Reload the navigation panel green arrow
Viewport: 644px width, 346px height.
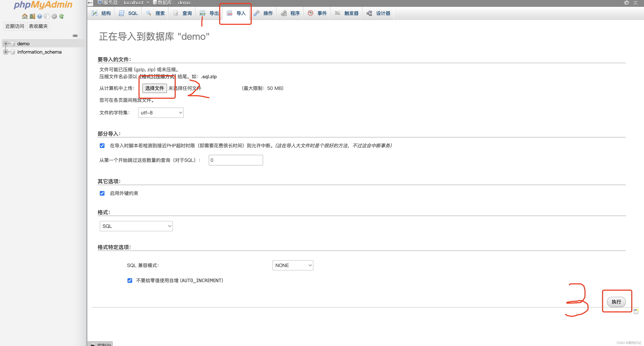click(61, 16)
